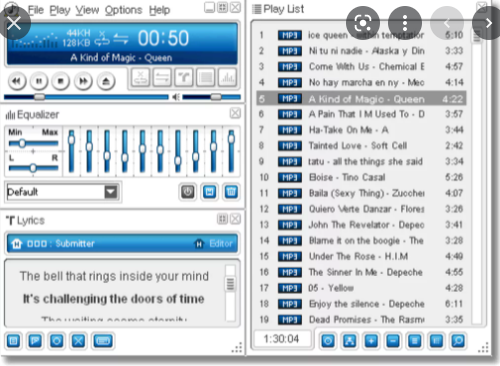Image resolution: width=500 pixels, height=366 pixels.
Task: Open the Play menu
Action: 60,10
